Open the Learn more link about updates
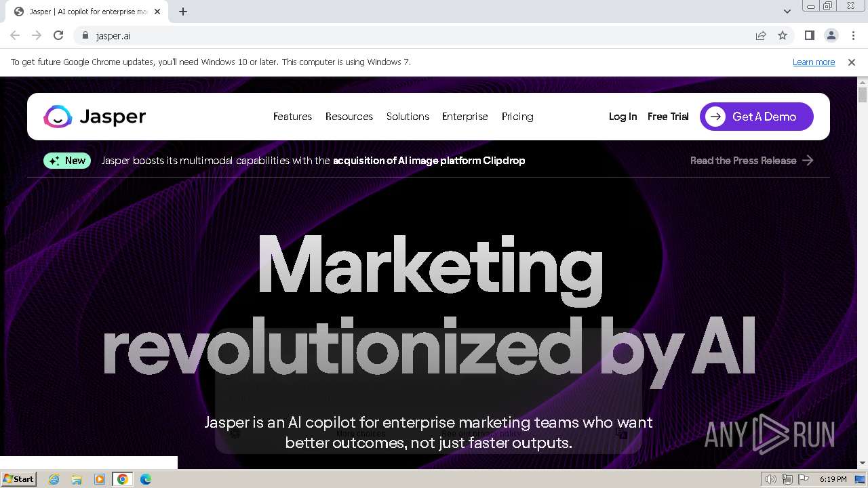Screen dimensions: 868x488 814,62
